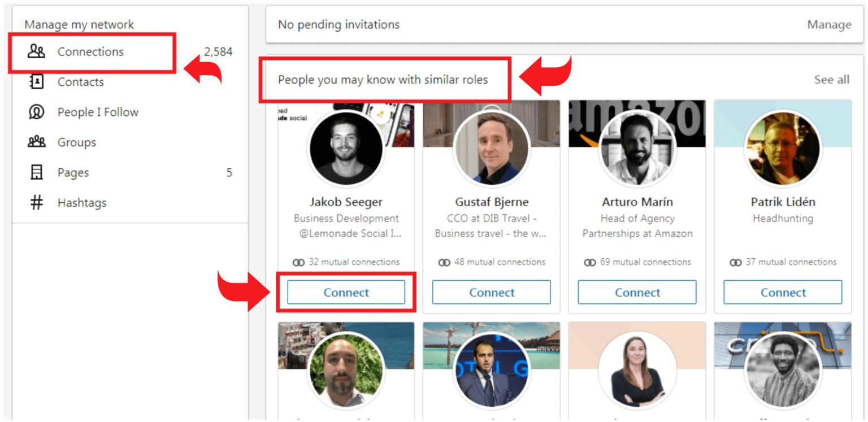Open Patrik Lidén's profile photo
The height and width of the screenshot is (422, 868).
783,148
